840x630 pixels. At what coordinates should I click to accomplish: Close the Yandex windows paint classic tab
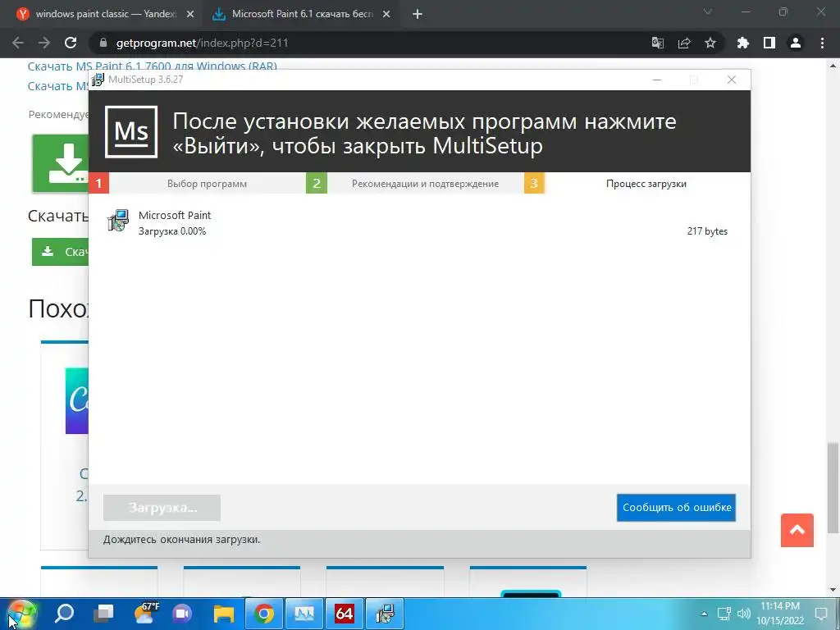click(190, 14)
